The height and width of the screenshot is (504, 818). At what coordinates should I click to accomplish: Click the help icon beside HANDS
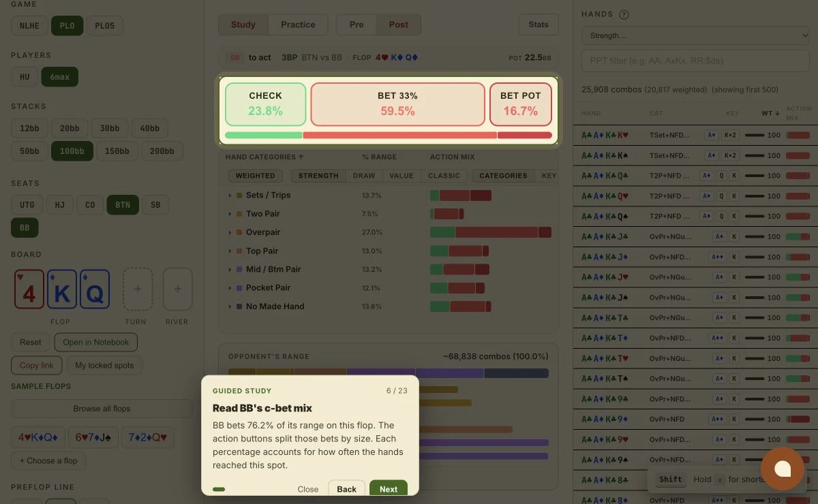tap(624, 14)
